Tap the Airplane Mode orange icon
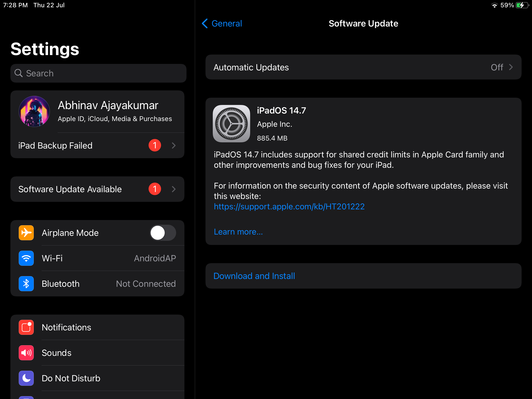This screenshot has width=532, height=399. (x=26, y=232)
